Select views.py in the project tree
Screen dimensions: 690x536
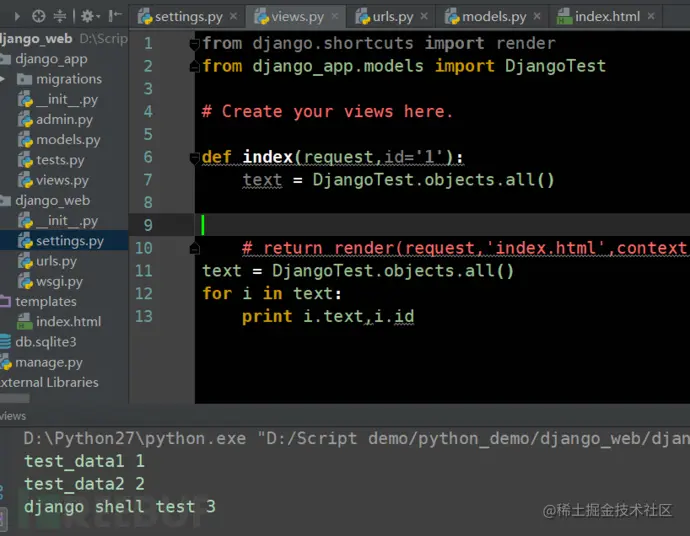(x=62, y=180)
